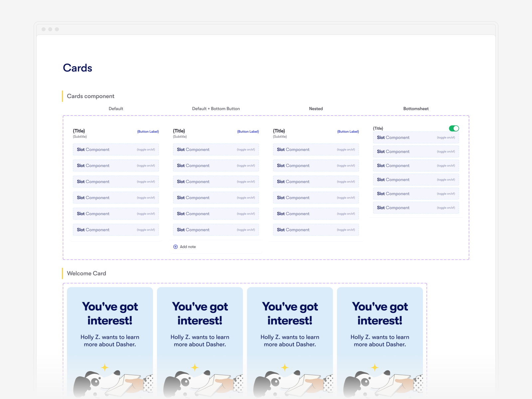Click {Subtitle} in the Default + Bottom Button card
This screenshot has height=399, width=532.
coord(180,137)
